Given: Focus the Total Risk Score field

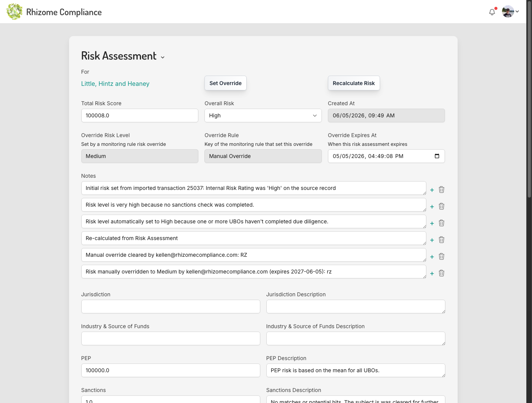Looking at the screenshot, I should tap(139, 115).
